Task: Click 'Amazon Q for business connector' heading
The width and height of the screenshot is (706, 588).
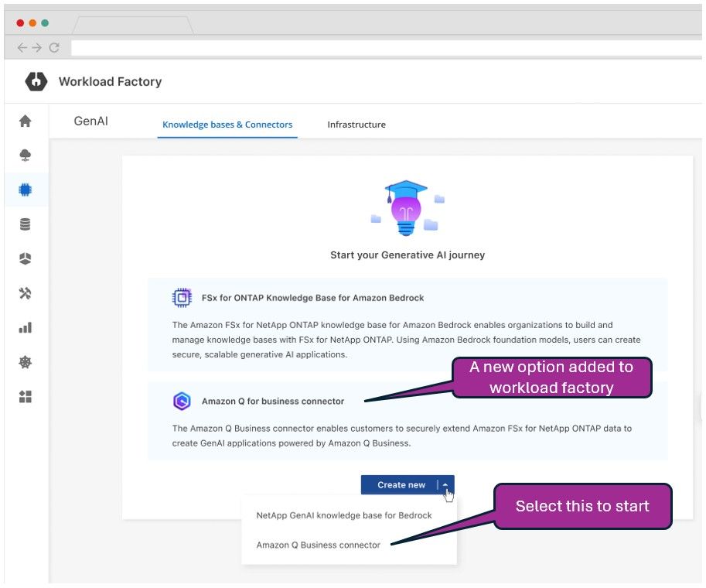Action: 273,401
